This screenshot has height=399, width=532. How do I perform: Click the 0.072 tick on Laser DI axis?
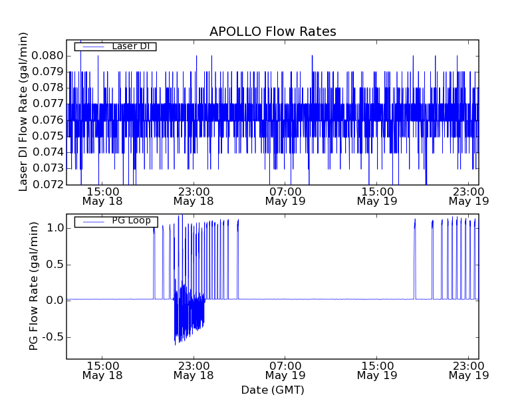coord(49,184)
